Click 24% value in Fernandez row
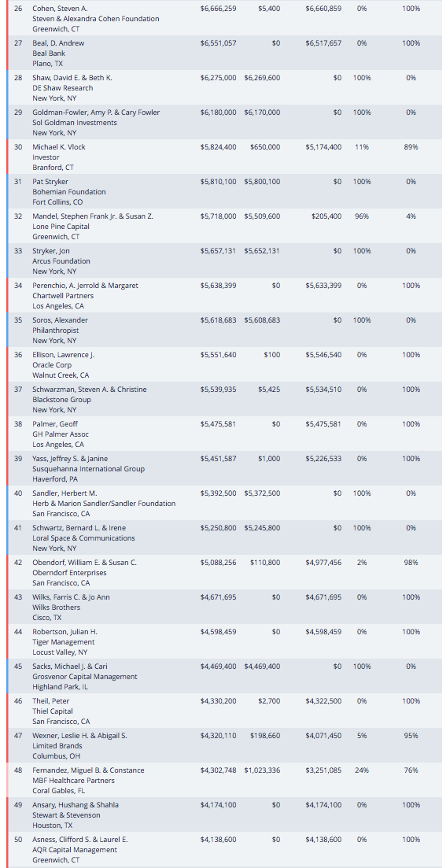446x868 pixels. pyautogui.click(x=361, y=770)
